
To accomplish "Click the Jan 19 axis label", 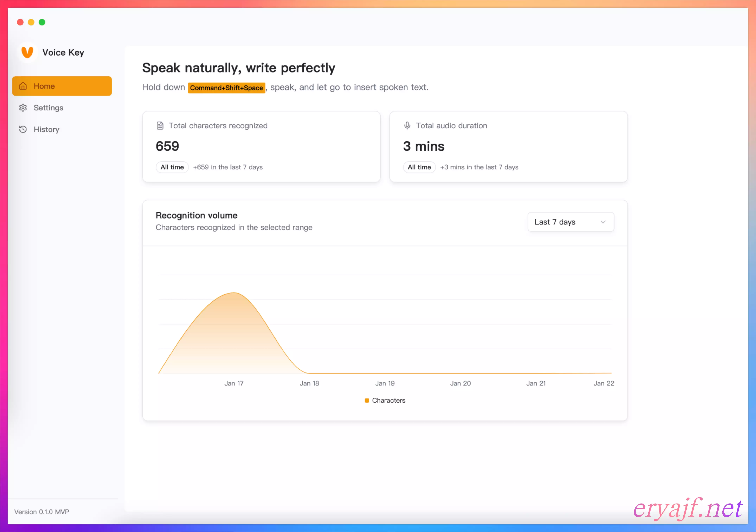I will 385,383.
